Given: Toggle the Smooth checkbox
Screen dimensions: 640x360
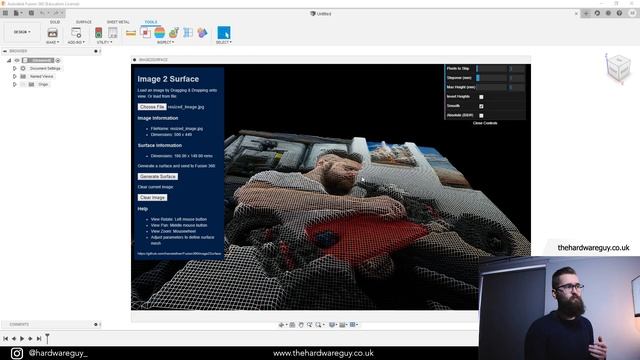Looking at the screenshot, I should (x=481, y=106).
